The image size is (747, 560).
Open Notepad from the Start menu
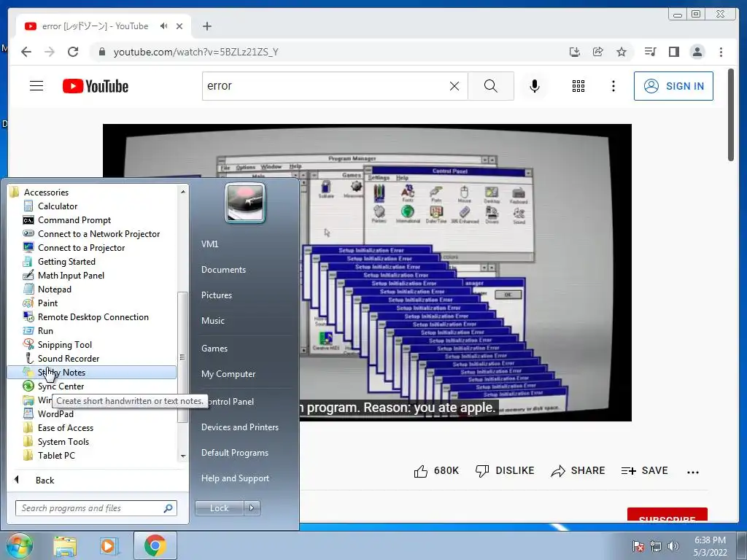point(54,289)
